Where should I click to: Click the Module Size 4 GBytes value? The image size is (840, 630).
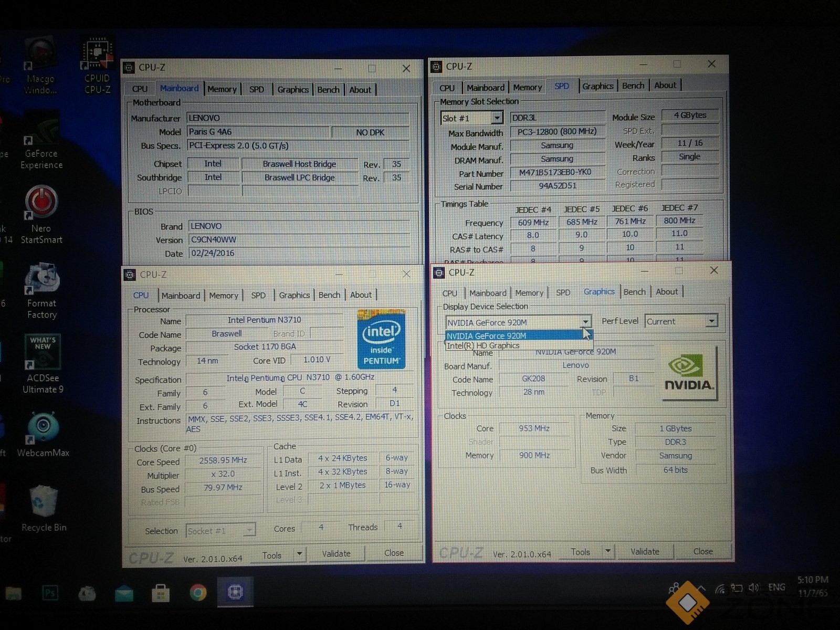point(690,115)
